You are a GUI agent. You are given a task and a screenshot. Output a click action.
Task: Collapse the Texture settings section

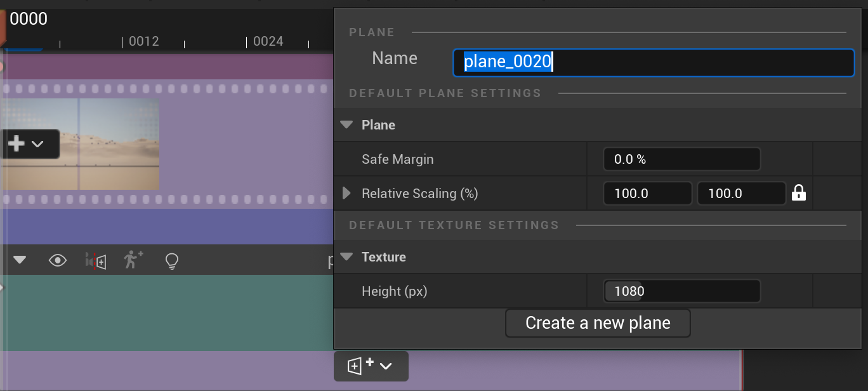click(x=346, y=256)
